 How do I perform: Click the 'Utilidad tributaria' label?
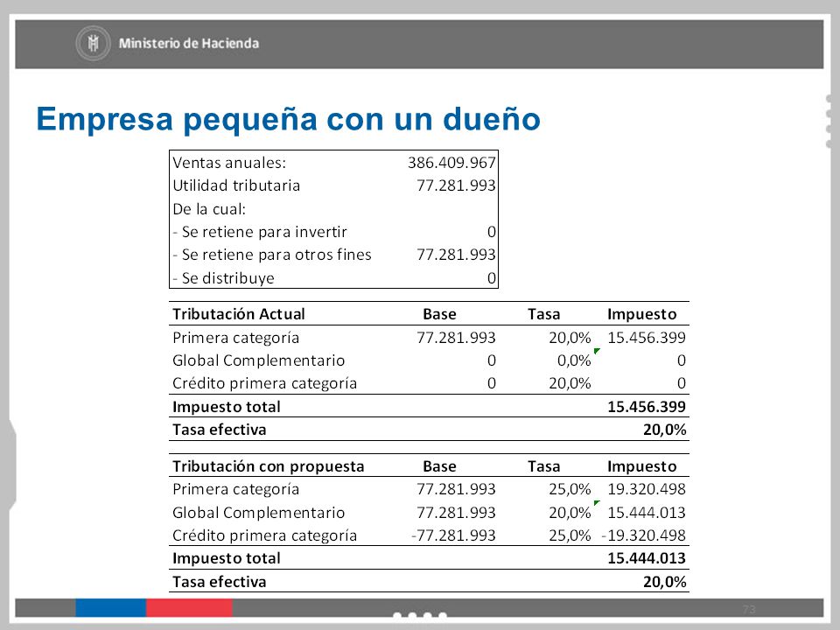pyautogui.click(x=236, y=185)
